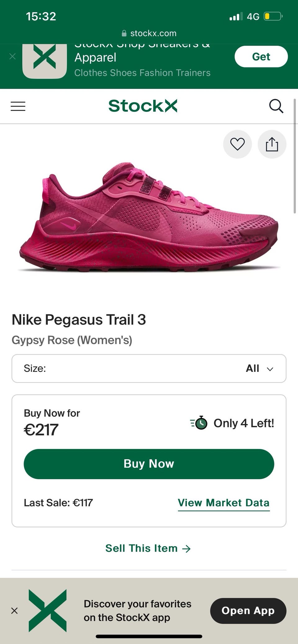Tap the Only 4 Left stopwatch icon
Screen dimensions: 298x644
coord(199,423)
